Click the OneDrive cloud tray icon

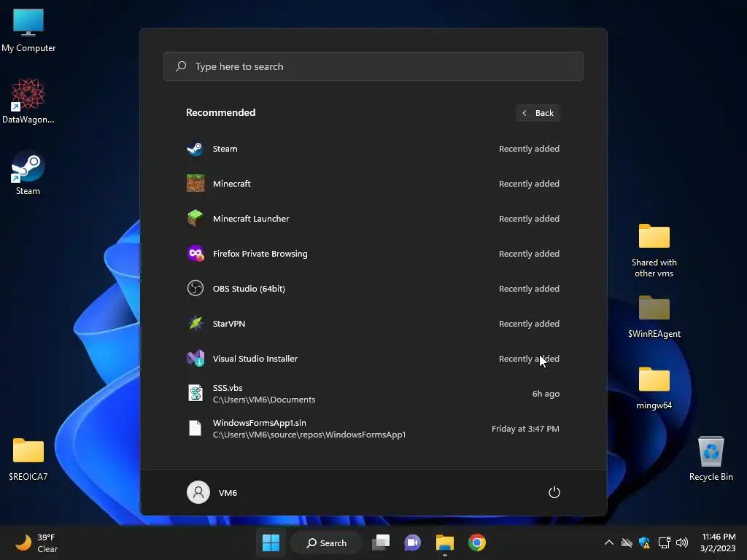point(627,542)
